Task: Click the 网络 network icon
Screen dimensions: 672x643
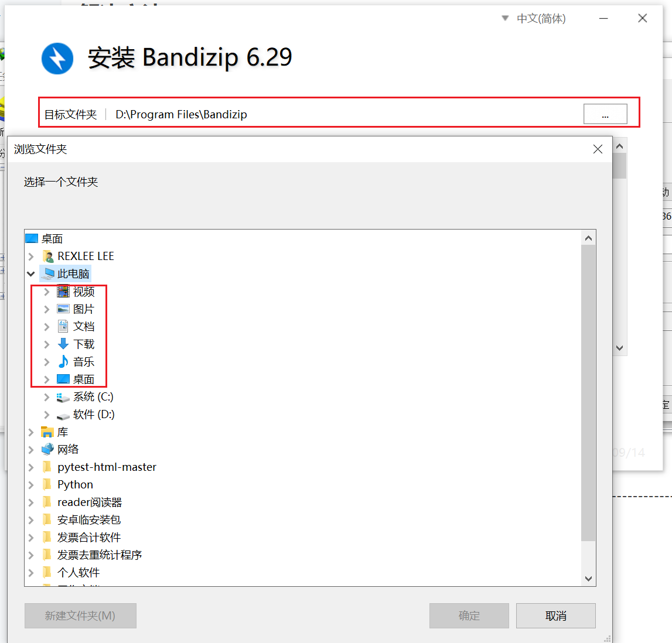Action: (x=47, y=449)
